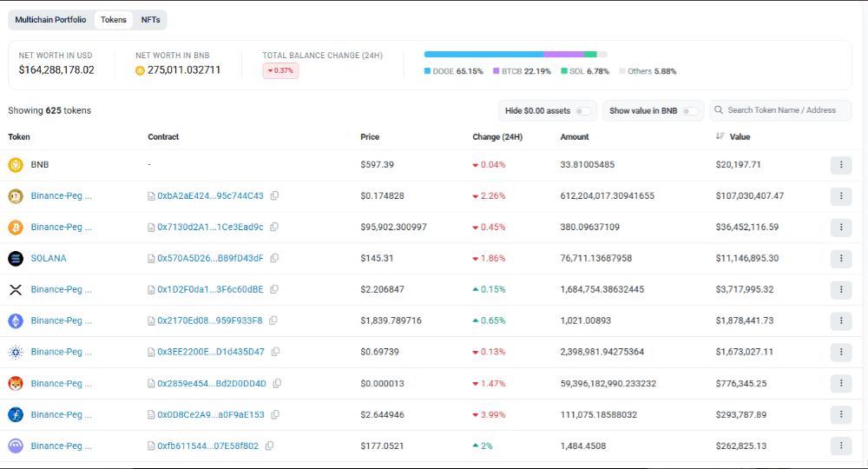Viewport: 868px width, 469px height.
Task: Copy the 0x2170Ed08...959F933F8 contract address
Action: (273, 320)
